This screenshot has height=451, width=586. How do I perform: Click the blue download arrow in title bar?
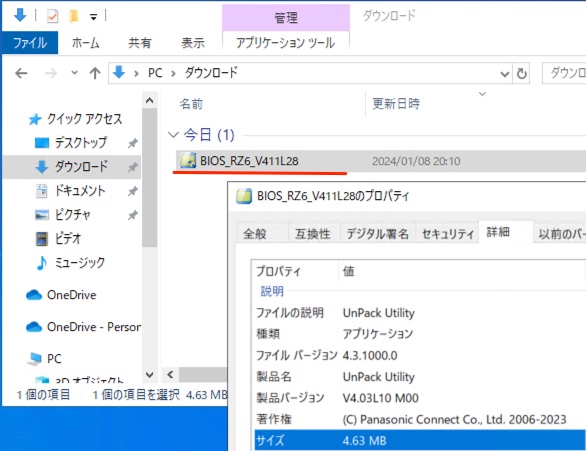(20, 15)
